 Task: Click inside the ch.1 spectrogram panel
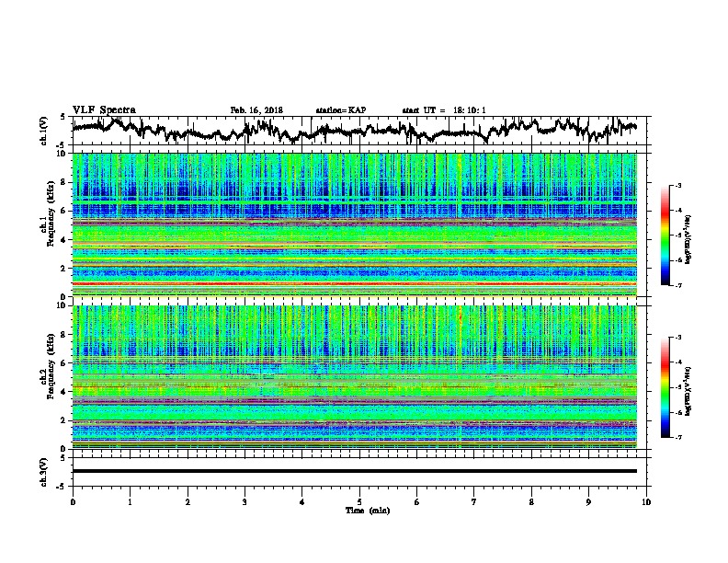tap(354, 224)
